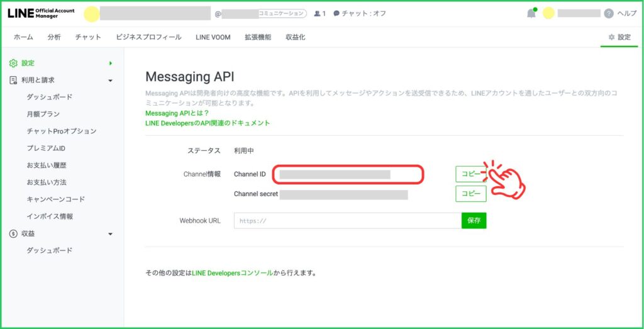
Task: Click the LINE Official Account Manager logo
Action: pos(41,13)
